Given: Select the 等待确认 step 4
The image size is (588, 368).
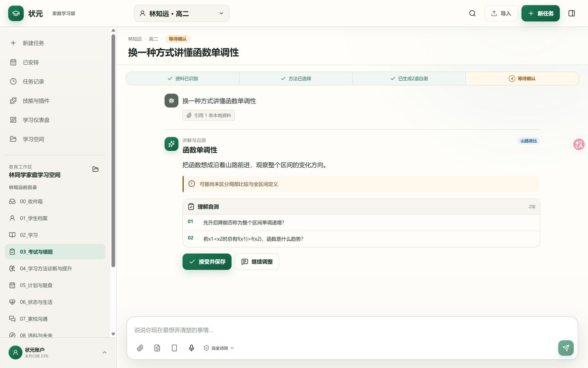Looking at the screenshot, I should coord(522,79).
